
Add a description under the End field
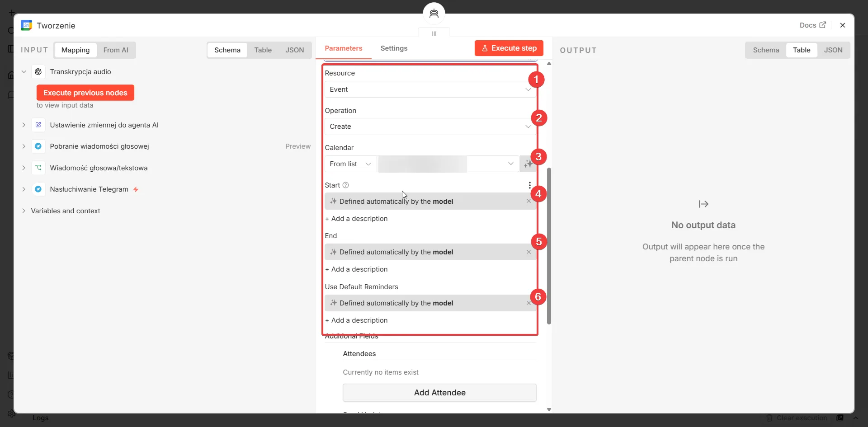[356, 269]
